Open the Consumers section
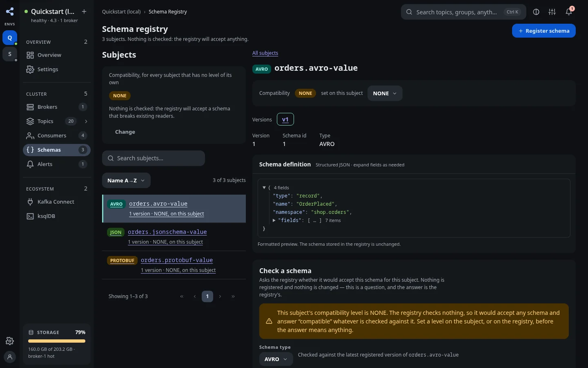Screen dimensions: 588x368 57,136
